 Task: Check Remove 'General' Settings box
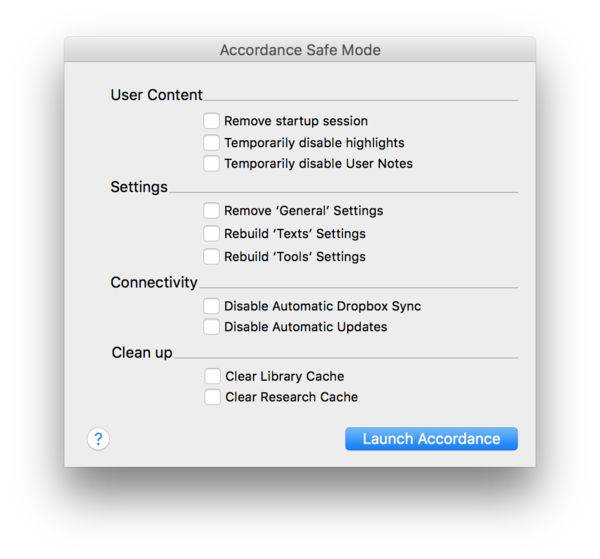coord(211,210)
